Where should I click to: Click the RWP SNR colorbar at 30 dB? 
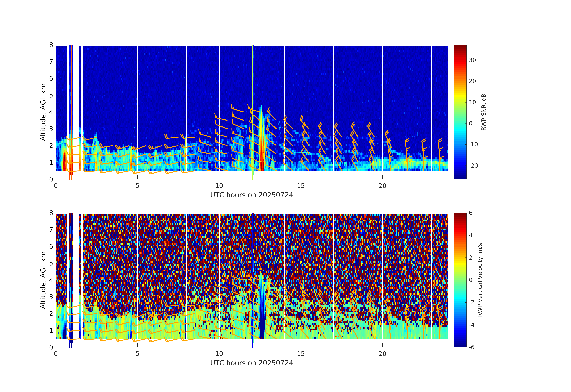tap(460, 60)
